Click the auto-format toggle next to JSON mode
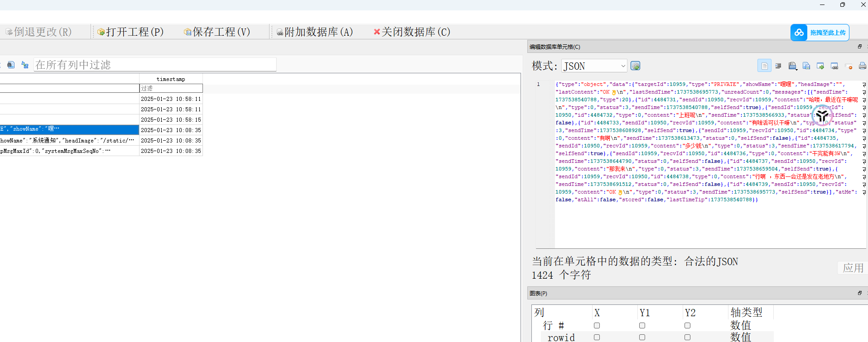This screenshot has height=342, width=868. (635, 66)
